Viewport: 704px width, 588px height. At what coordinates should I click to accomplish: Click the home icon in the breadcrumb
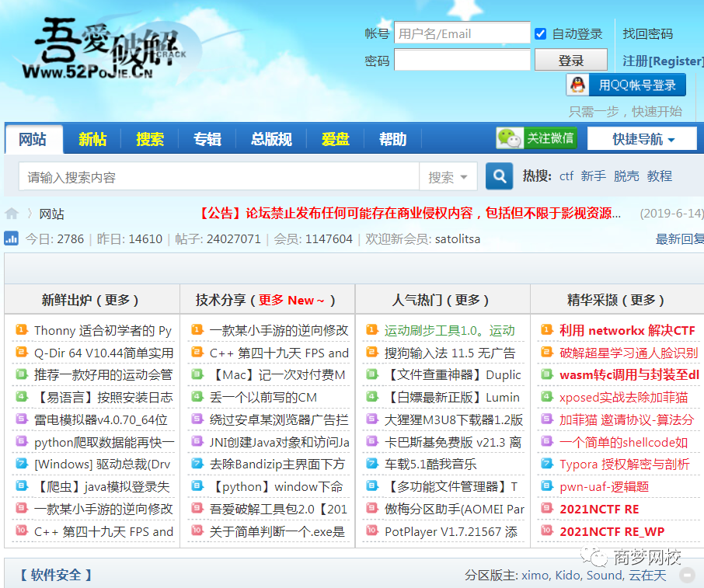tap(11, 214)
